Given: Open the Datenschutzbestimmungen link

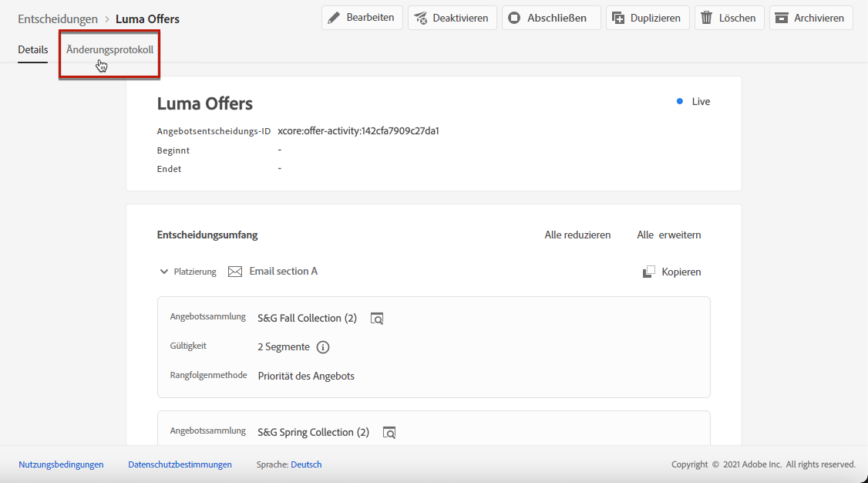Looking at the screenshot, I should click(x=180, y=464).
